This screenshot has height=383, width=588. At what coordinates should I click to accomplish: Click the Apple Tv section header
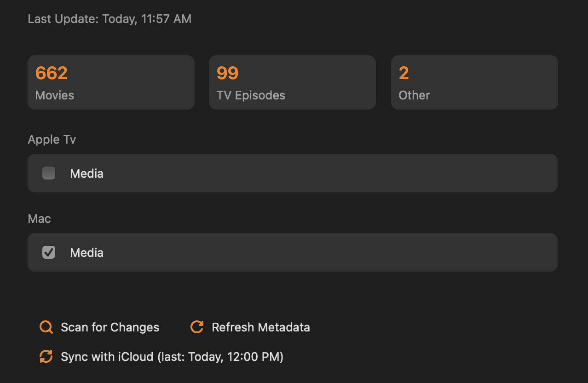point(52,139)
